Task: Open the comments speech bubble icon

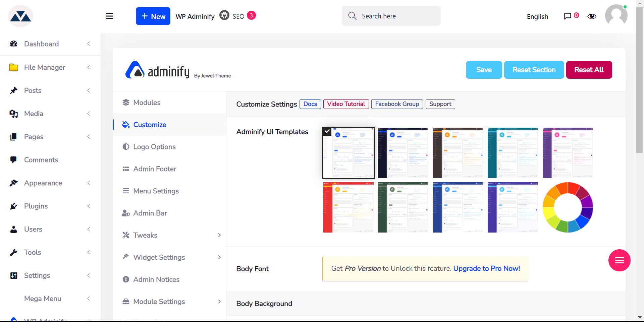Action: click(x=568, y=16)
